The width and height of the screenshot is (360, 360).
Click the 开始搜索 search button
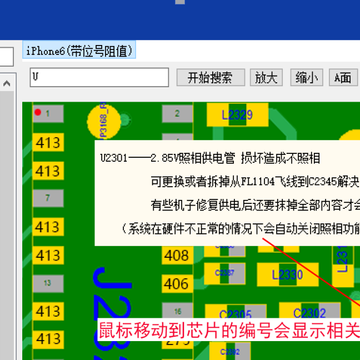pos(210,78)
